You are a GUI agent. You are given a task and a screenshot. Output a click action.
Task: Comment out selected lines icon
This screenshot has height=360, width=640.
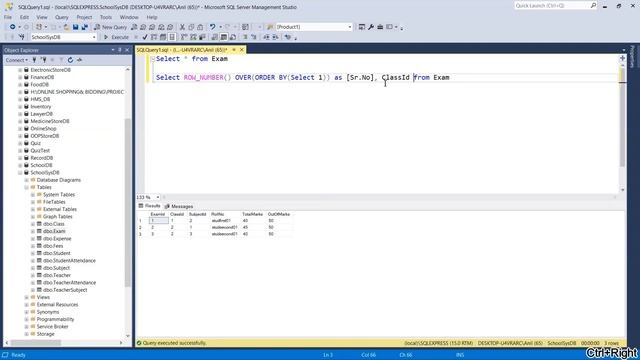[x=245, y=37]
